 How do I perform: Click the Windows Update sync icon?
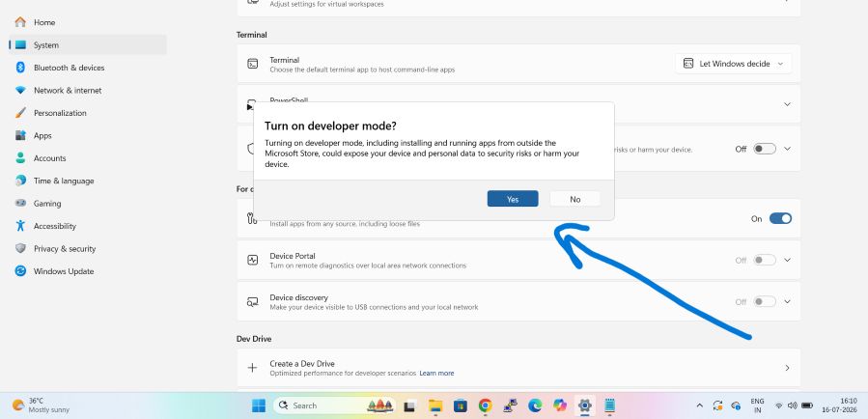pyautogui.click(x=20, y=271)
